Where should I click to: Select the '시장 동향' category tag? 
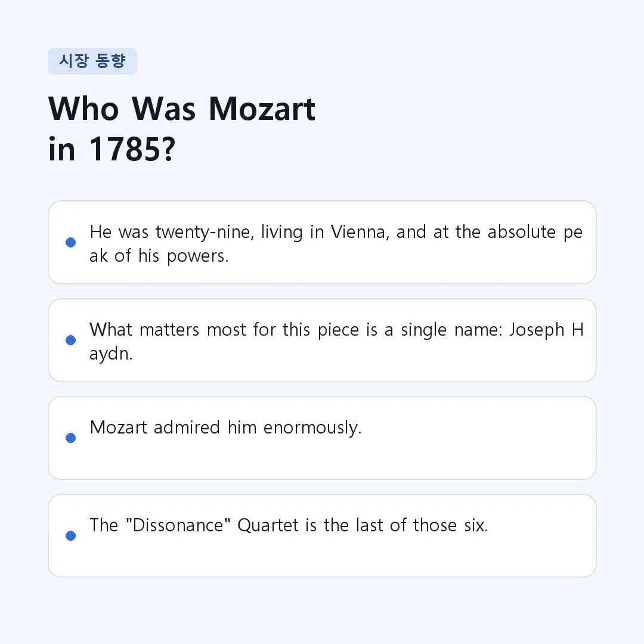point(92,61)
